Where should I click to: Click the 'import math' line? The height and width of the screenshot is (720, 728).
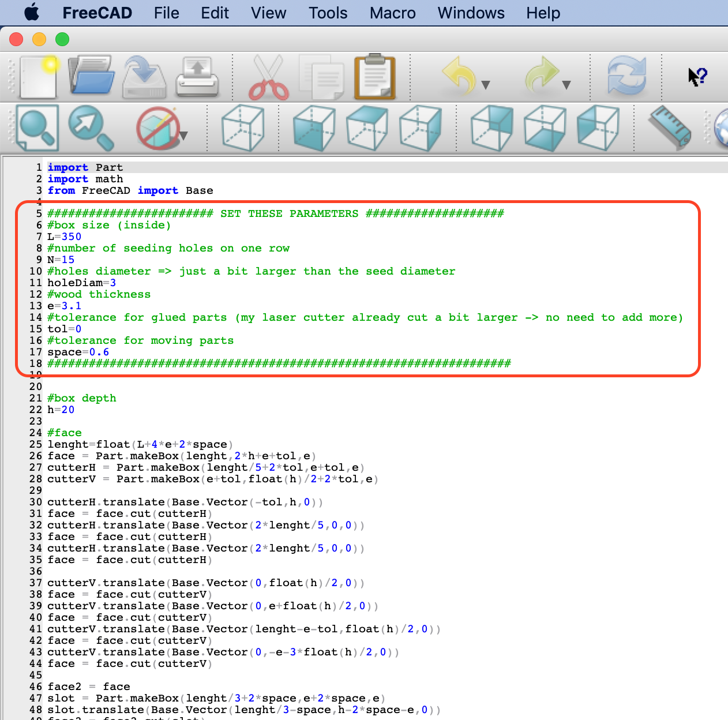[x=85, y=179]
